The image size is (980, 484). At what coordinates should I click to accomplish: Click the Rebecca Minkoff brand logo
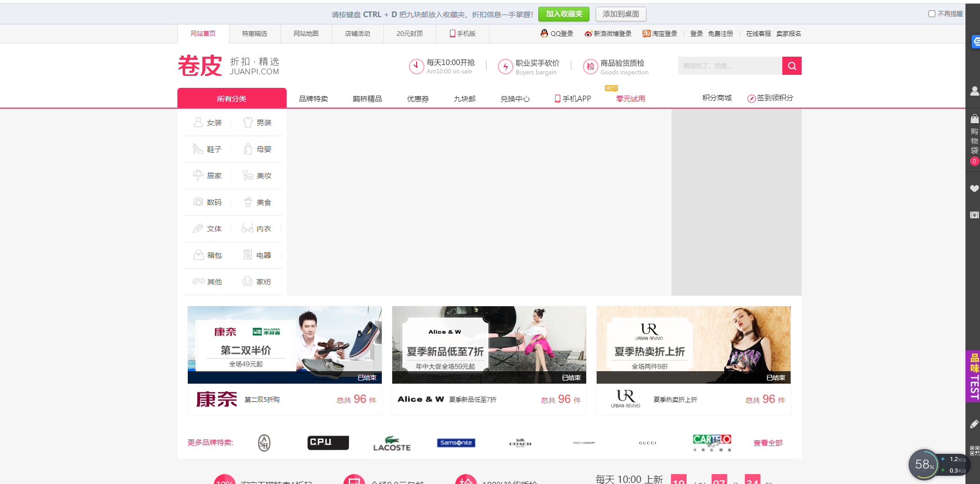pyautogui.click(x=584, y=443)
